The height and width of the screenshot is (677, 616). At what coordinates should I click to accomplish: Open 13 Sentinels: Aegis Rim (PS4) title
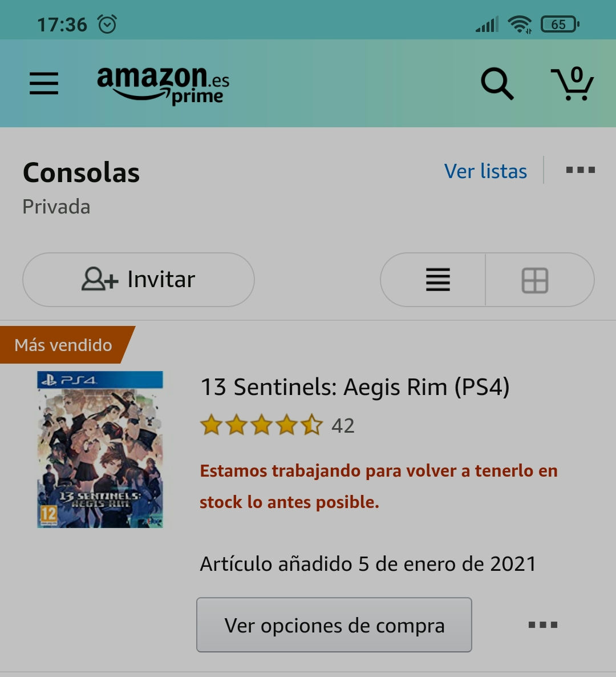(x=355, y=386)
